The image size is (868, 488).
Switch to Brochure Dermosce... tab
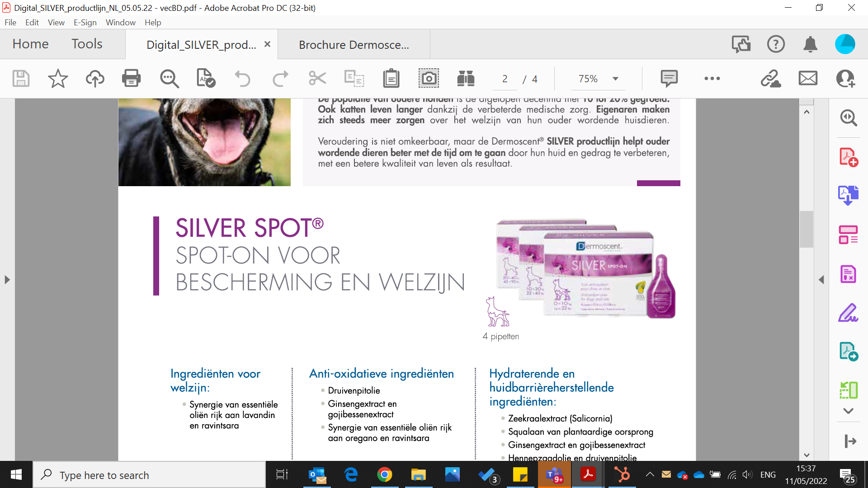[354, 45]
